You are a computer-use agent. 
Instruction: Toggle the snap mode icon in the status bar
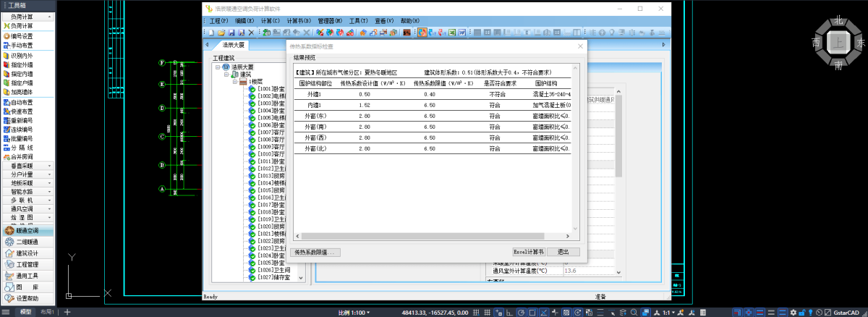[x=476, y=312]
